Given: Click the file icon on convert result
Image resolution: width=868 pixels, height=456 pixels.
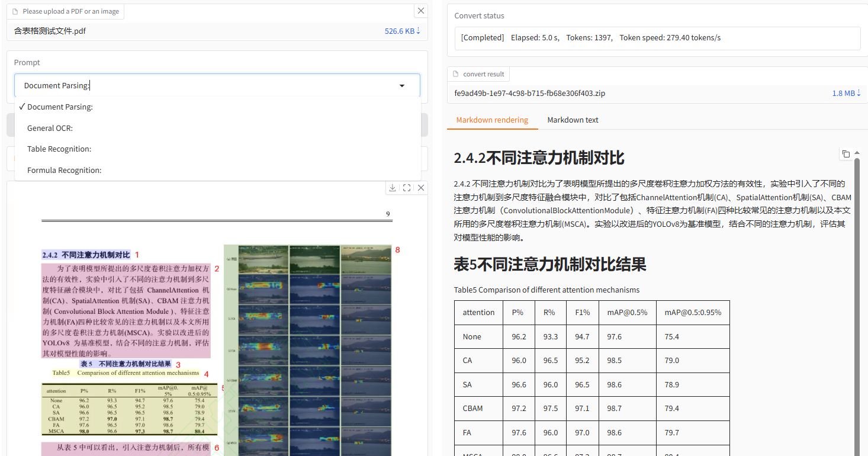Looking at the screenshot, I should tap(455, 73).
